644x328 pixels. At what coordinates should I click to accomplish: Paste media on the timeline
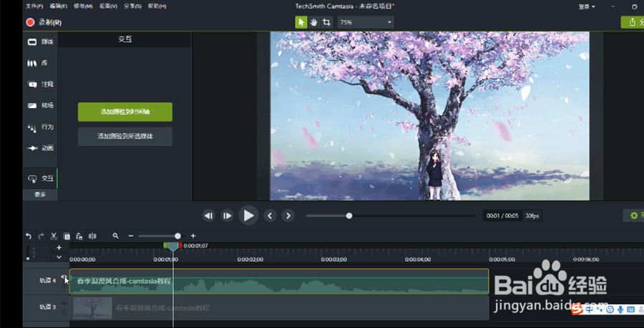[x=79, y=236]
